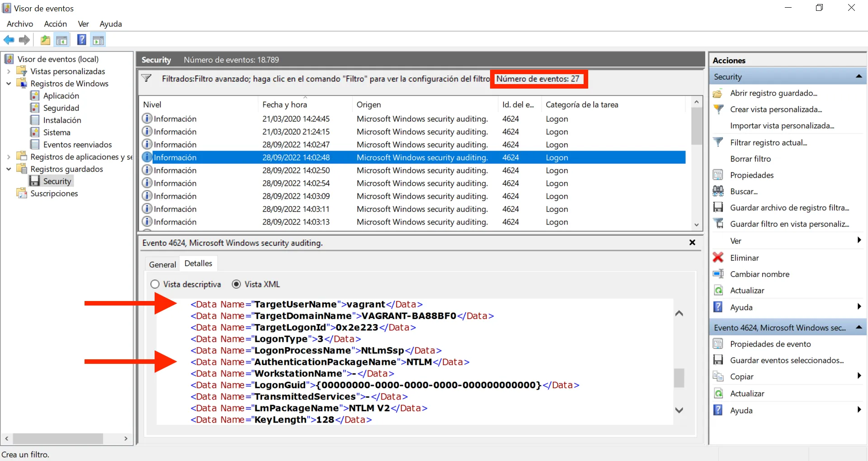
Task: Click Filtrar registro actual funnel icon
Action: [718, 142]
